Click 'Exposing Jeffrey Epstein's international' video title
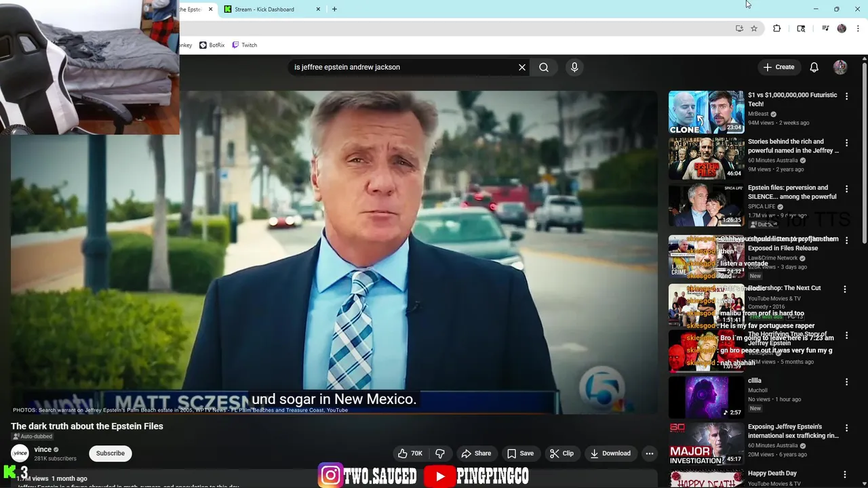 click(793, 432)
